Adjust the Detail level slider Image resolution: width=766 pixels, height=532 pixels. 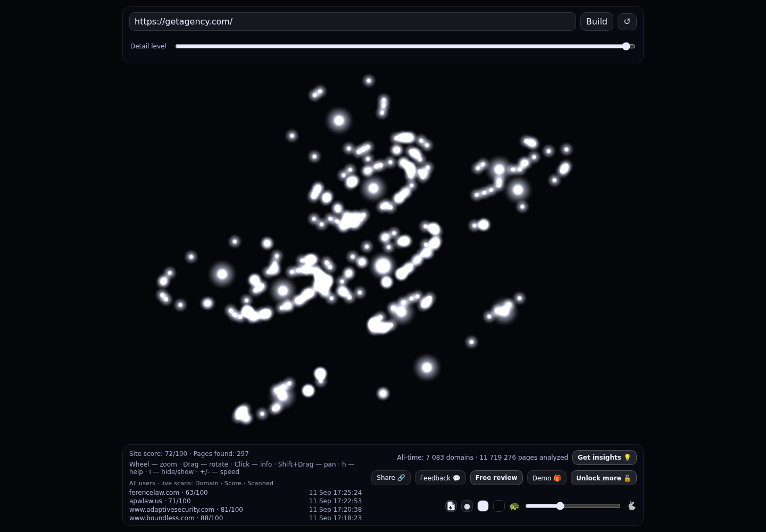[x=405, y=46]
